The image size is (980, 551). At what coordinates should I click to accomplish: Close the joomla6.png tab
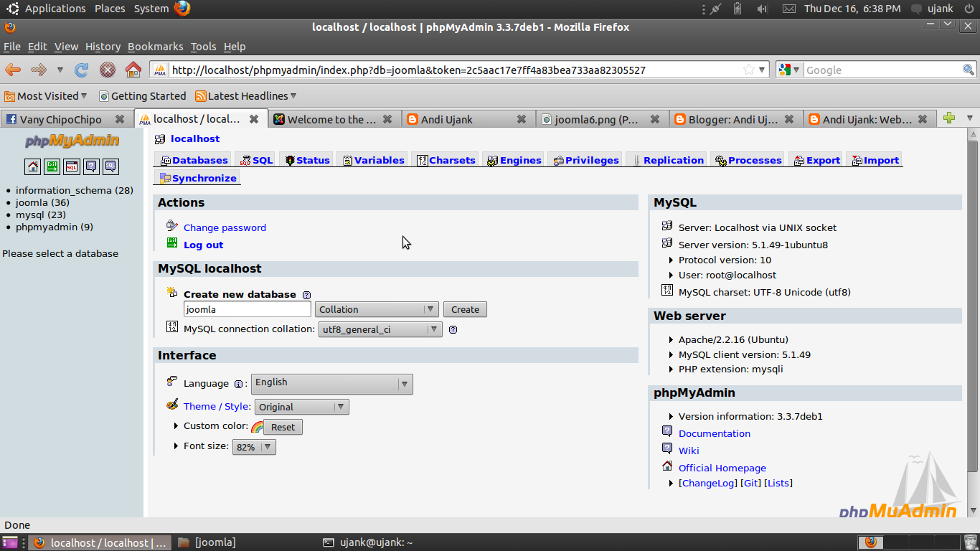point(654,119)
